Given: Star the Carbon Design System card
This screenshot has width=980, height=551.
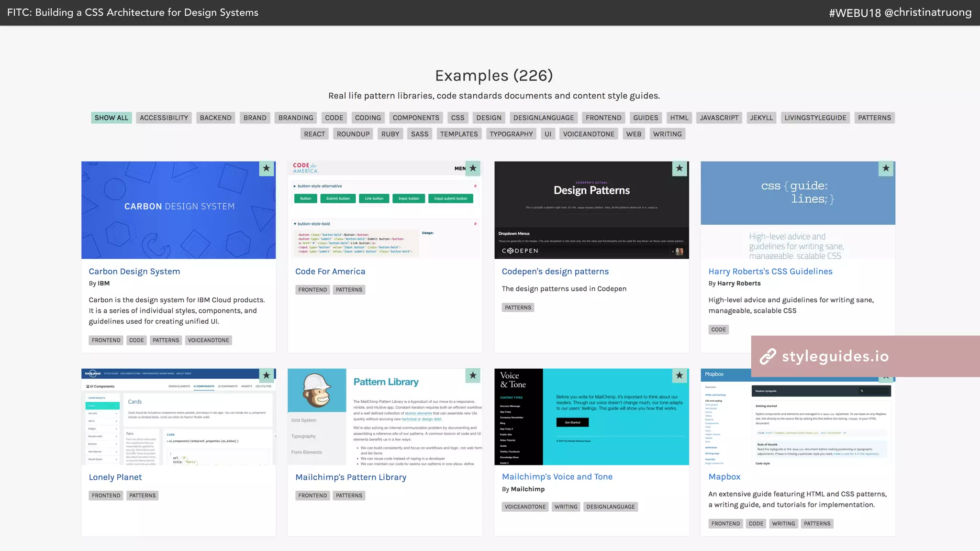Looking at the screenshot, I should (x=267, y=168).
